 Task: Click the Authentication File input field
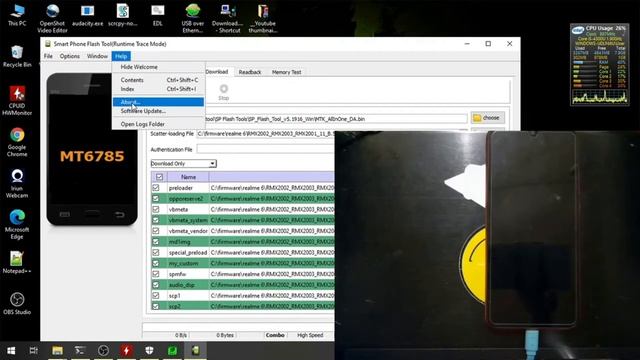(x=265, y=149)
